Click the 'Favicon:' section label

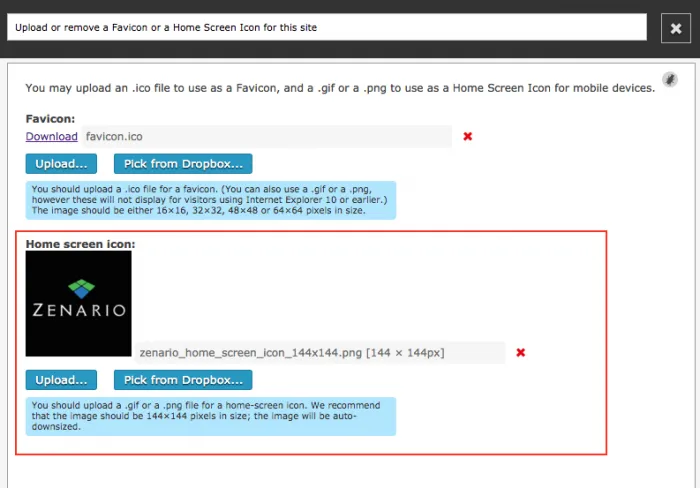pos(50,119)
